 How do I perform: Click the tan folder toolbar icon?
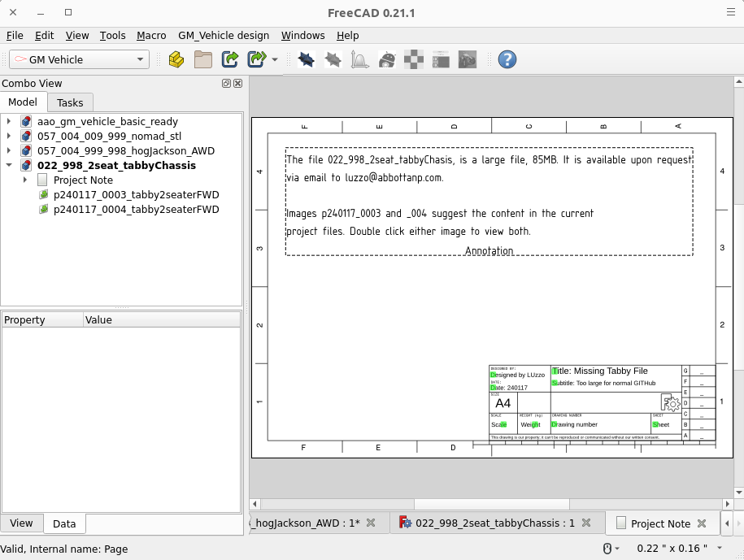(202, 59)
